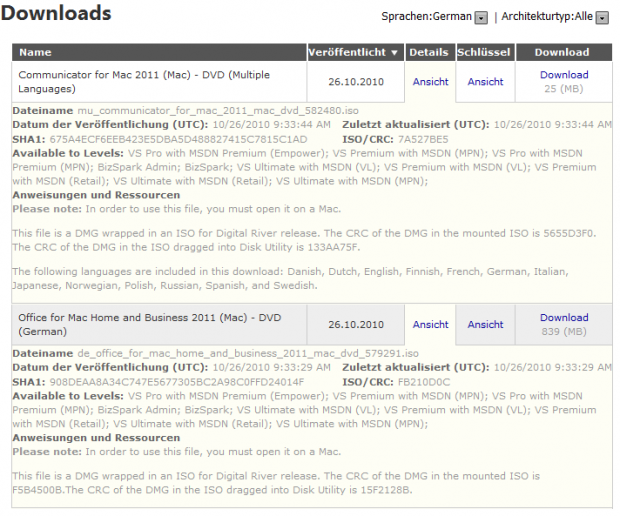Click the Office for Mac Home and Business name
The height and width of the screenshot is (516, 620).
coord(149,325)
